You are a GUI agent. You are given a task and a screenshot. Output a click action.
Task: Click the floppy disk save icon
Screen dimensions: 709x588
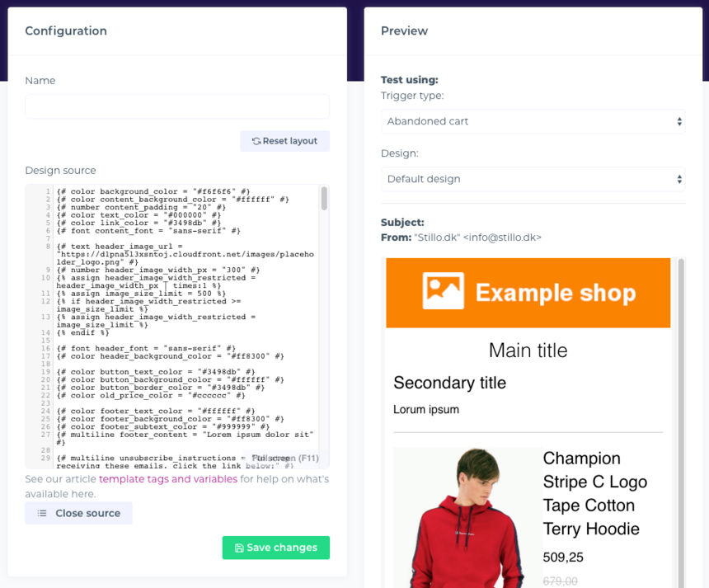(239, 548)
